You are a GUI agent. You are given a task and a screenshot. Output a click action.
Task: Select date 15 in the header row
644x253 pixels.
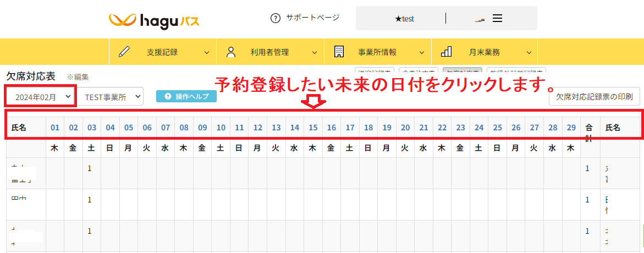(313, 128)
